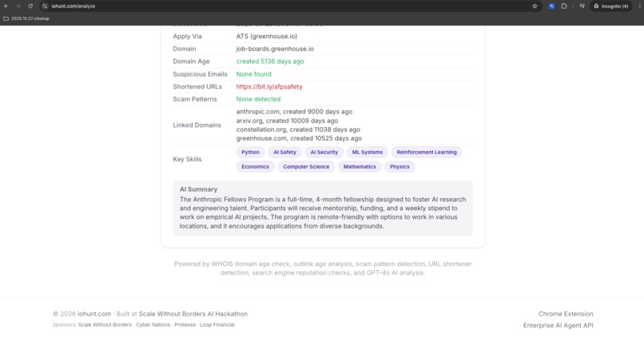The image size is (644, 337).
Task: Go back using the browser back arrow
Action: point(6,6)
